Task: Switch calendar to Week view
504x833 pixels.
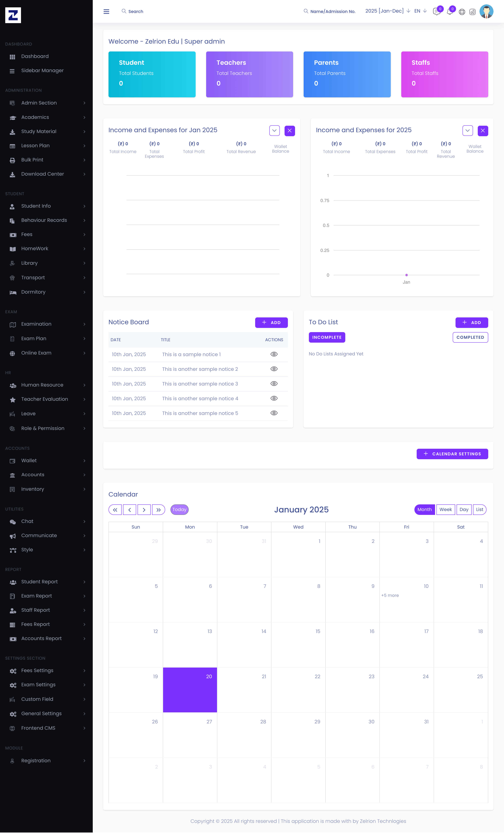Action: click(445, 509)
